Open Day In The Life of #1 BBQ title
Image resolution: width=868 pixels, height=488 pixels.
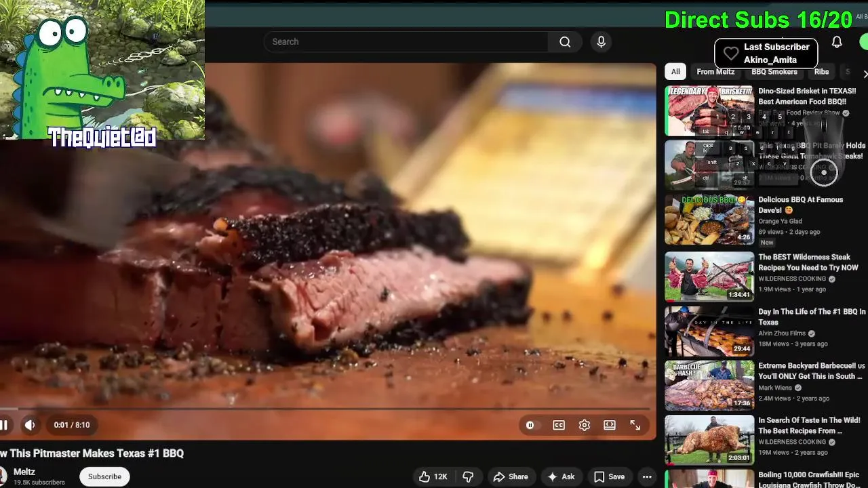pos(812,317)
